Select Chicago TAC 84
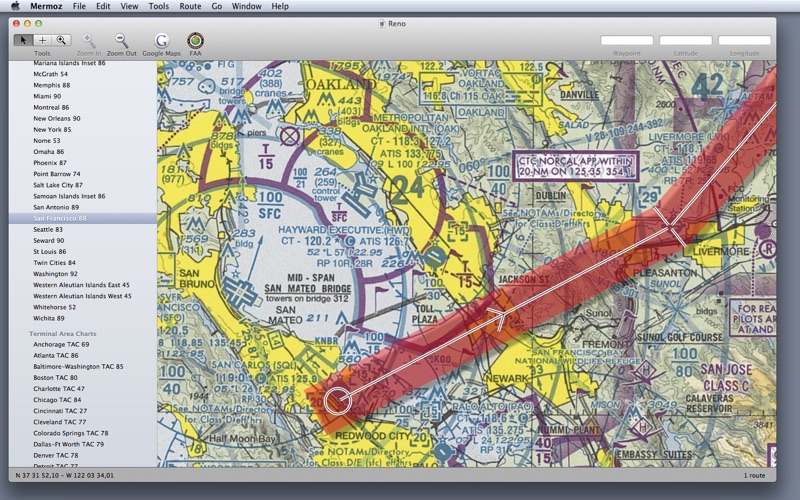The width and height of the screenshot is (800, 500). 57,400
